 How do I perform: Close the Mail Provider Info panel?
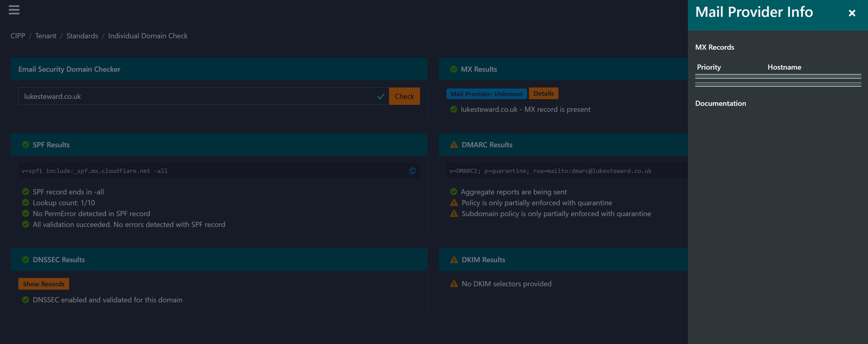tap(851, 13)
